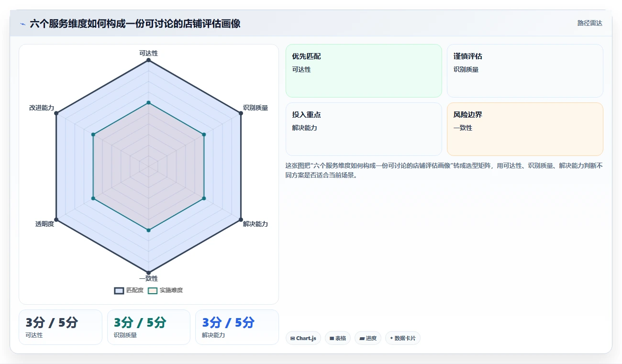Click the 识别质量 radar axis label
The height and width of the screenshot is (364, 622).
255,108
